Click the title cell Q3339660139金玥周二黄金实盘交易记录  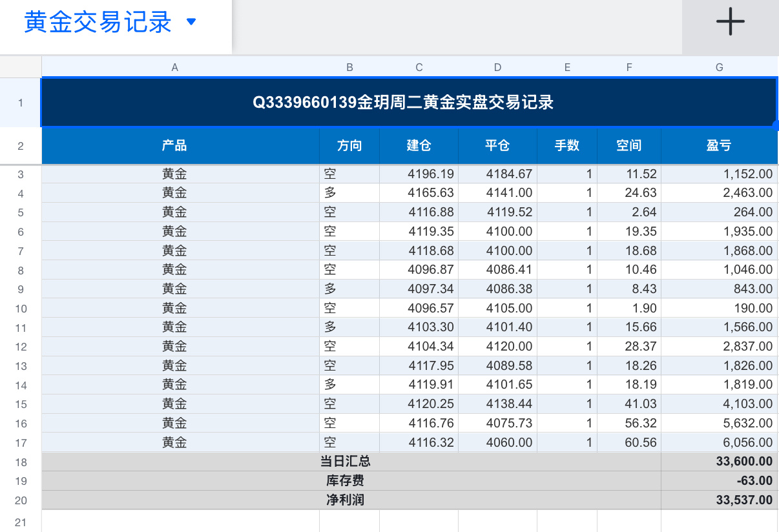click(410, 103)
